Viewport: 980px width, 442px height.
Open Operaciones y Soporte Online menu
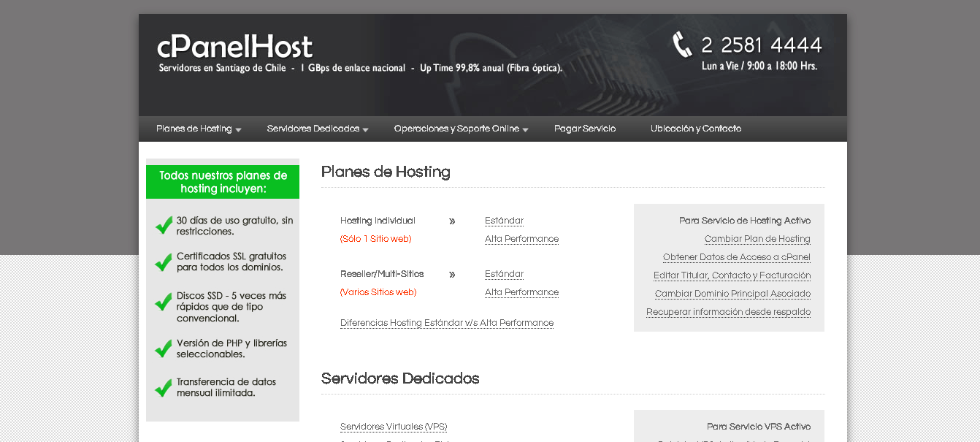tap(456, 129)
